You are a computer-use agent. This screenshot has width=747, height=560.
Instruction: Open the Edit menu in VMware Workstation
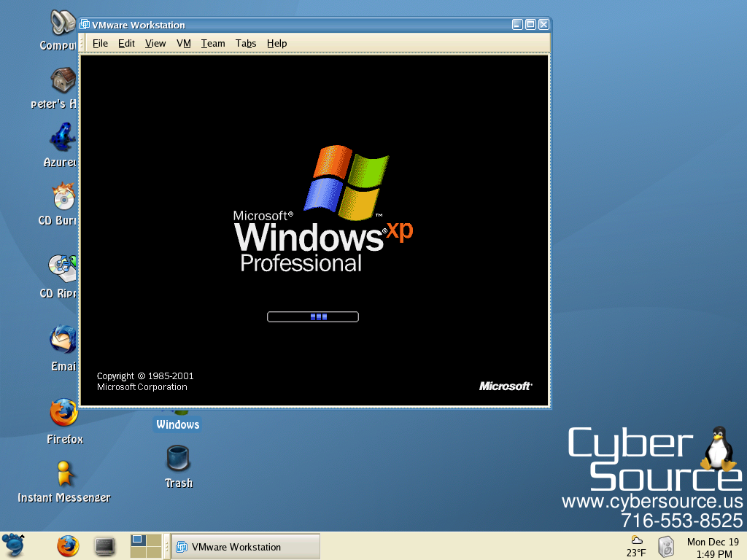[x=126, y=43]
